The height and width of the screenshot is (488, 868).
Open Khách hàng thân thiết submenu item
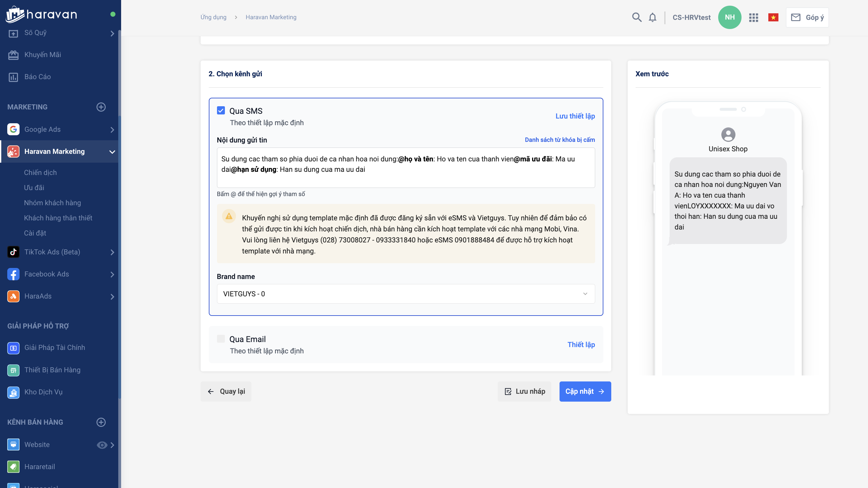[58, 218]
